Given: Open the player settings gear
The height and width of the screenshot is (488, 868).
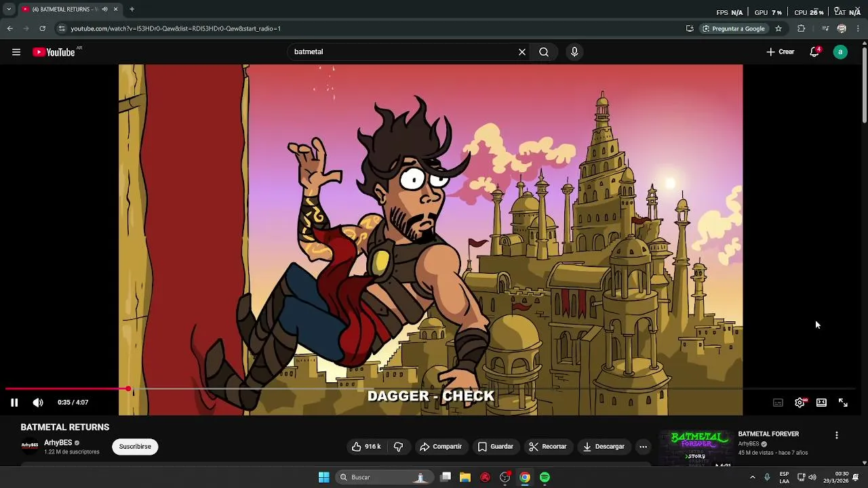Looking at the screenshot, I should click(800, 403).
